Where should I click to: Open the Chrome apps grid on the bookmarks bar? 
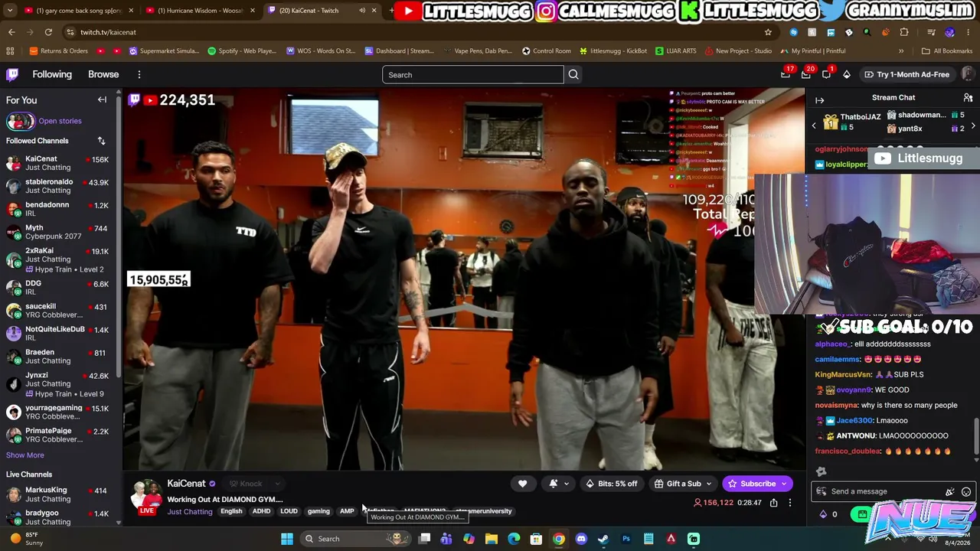10,51
